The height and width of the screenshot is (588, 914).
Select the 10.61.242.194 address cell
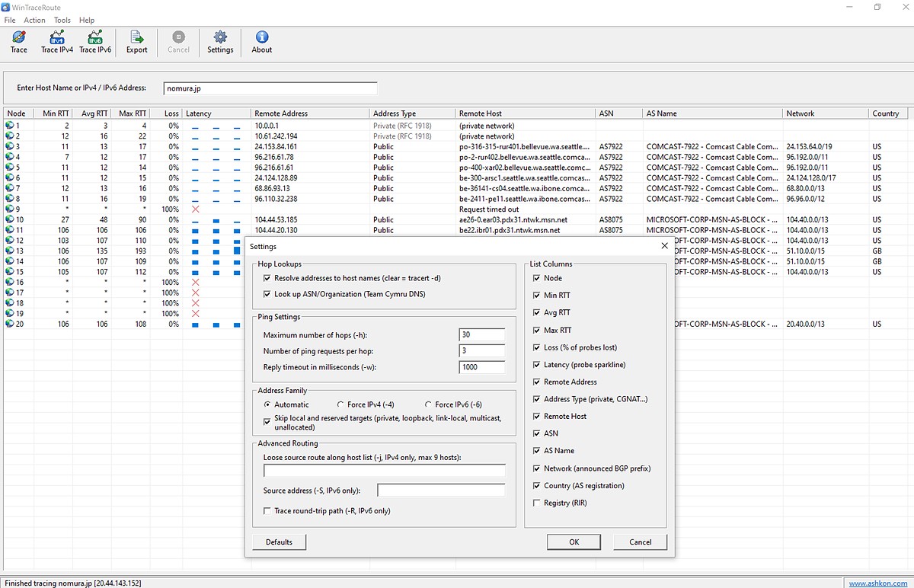(277, 136)
